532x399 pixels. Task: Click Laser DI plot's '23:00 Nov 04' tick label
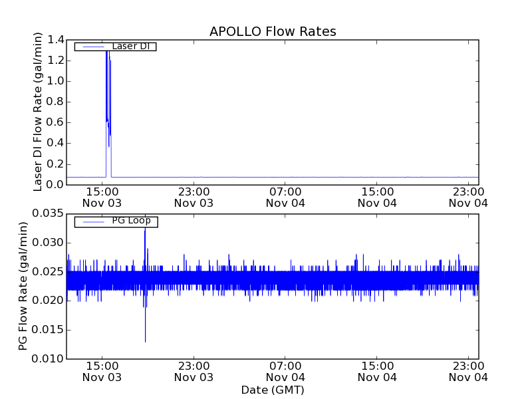pyautogui.click(x=468, y=198)
